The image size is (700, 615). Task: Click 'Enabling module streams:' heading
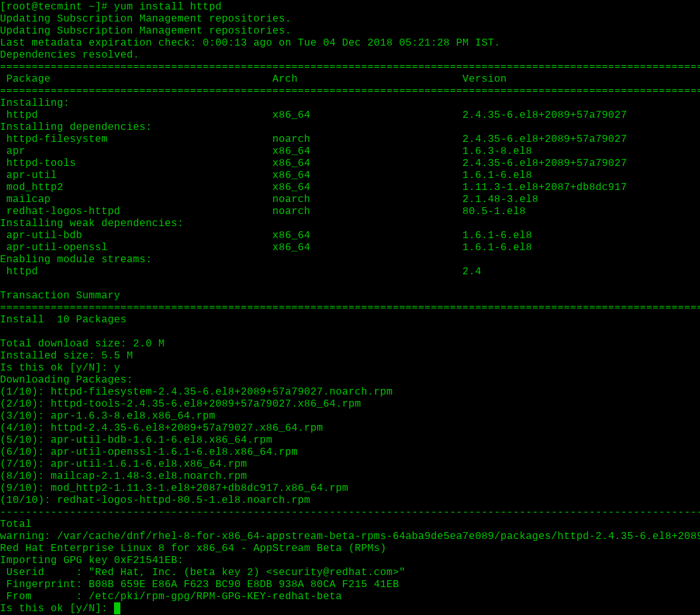(76, 259)
